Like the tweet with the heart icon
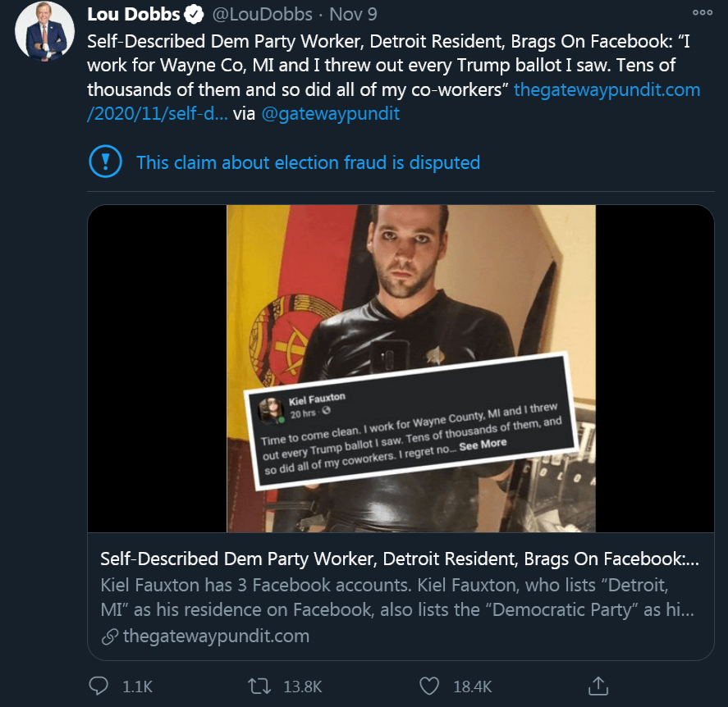 coord(430,686)
